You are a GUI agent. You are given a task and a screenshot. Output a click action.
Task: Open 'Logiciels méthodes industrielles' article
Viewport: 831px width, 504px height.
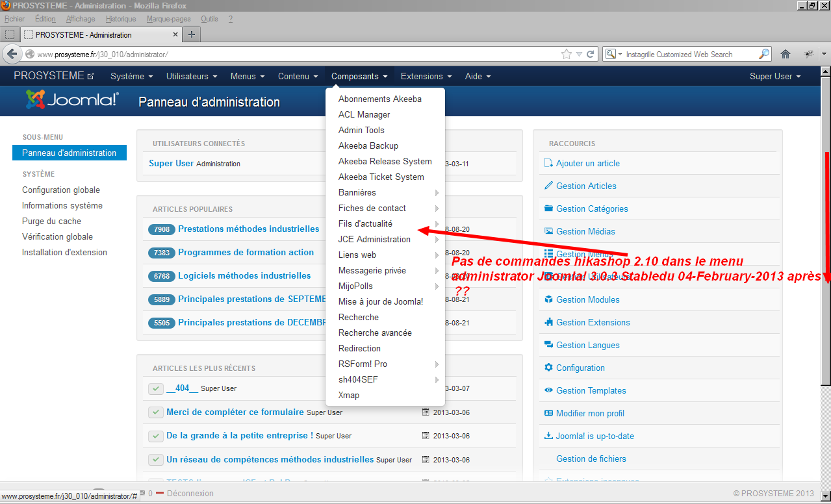pos(244,275)
